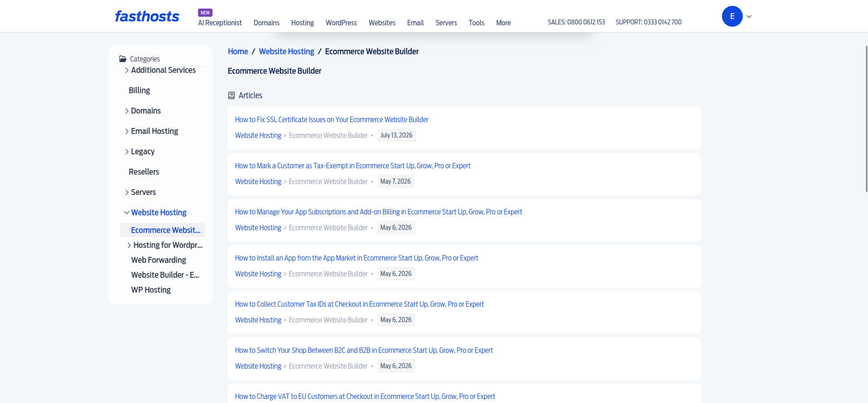Screen dimensions: 868x403
Task: Click the Articles list icon
Action: [x=231, y=95]
